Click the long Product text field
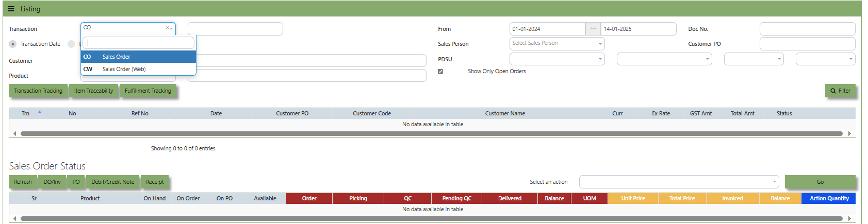 tap(307, 76)
